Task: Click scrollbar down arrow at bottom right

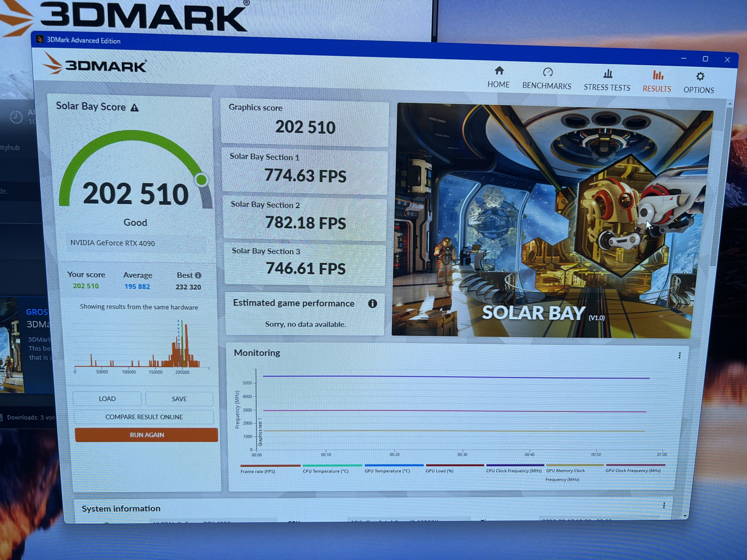Action: (685, 516)
